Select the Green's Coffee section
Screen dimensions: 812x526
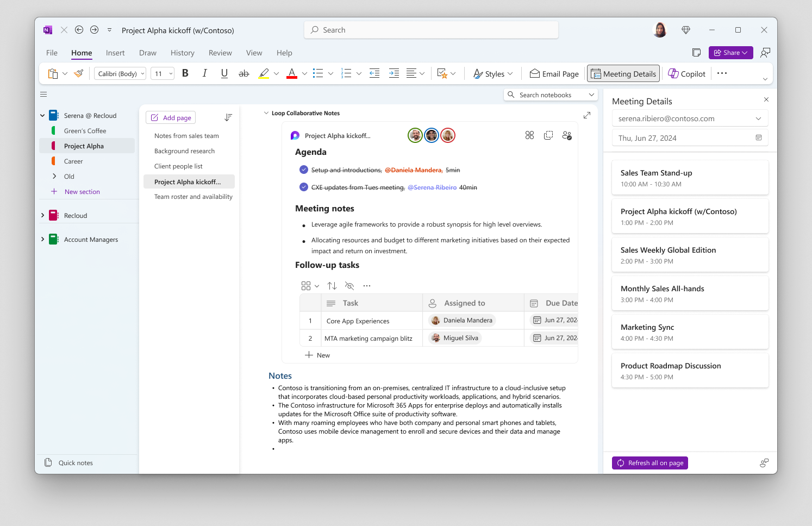87,131
